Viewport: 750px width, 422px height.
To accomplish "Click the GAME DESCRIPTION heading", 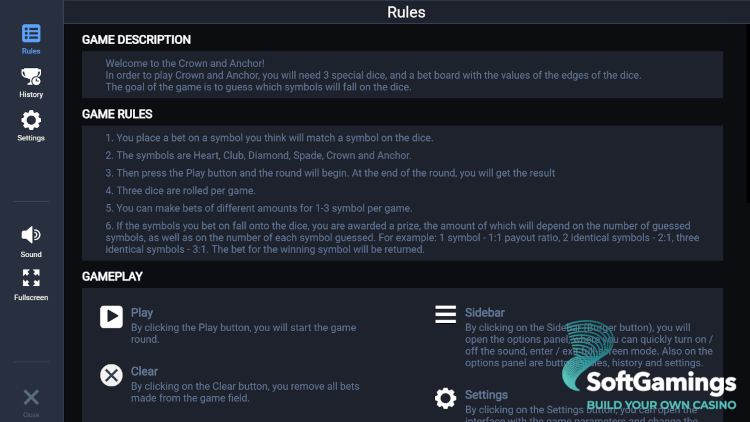I will [x=136, y=40].
